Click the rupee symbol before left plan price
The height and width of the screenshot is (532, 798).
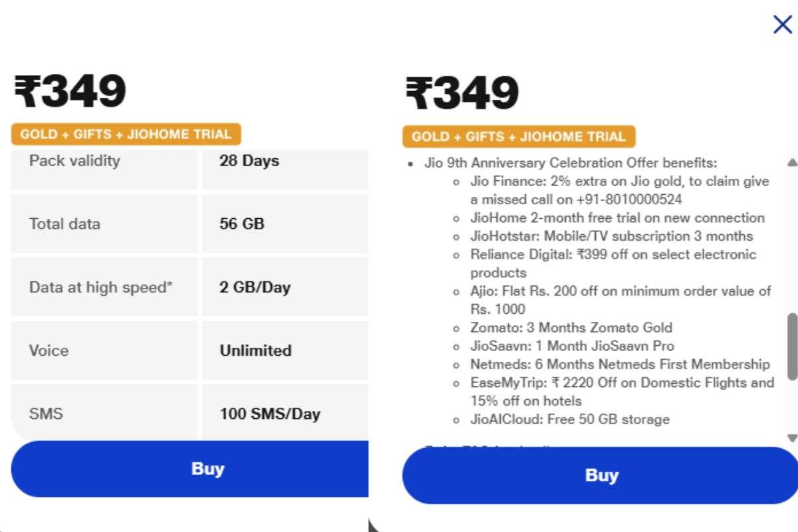pyautogui.click(x=25, y=91)
